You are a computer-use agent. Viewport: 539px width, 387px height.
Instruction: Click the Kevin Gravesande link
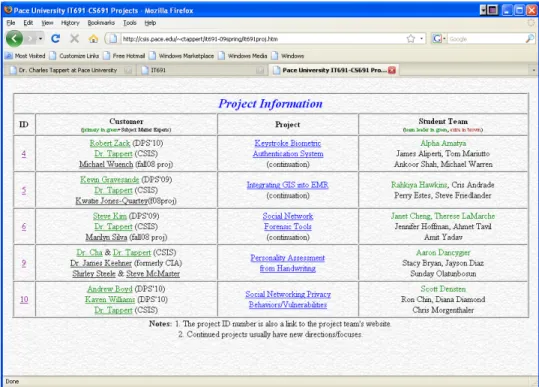click(110, 179)
